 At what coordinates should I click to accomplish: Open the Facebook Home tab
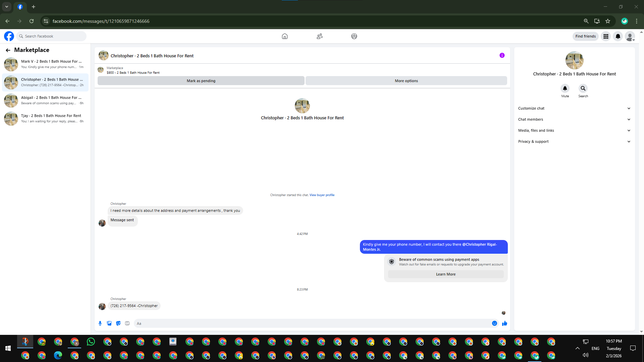(x=284, y=36)
